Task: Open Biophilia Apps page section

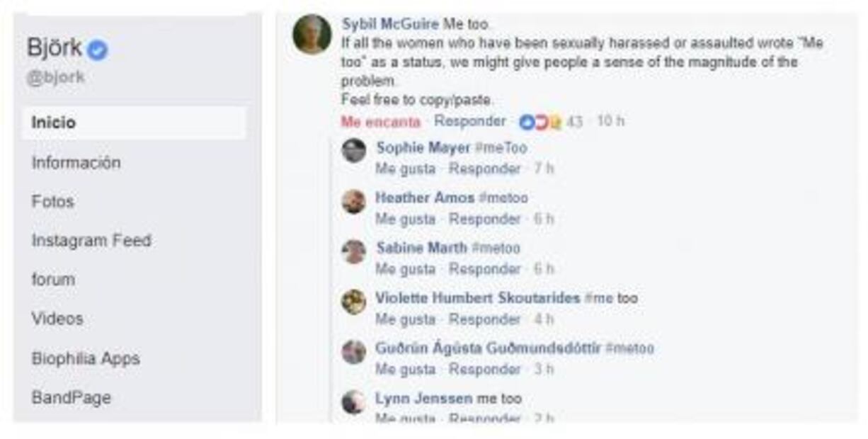Action: (x=86, y=359)
